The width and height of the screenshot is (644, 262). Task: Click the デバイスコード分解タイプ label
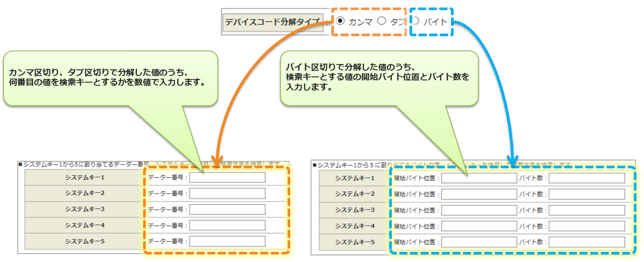(272, 22)
